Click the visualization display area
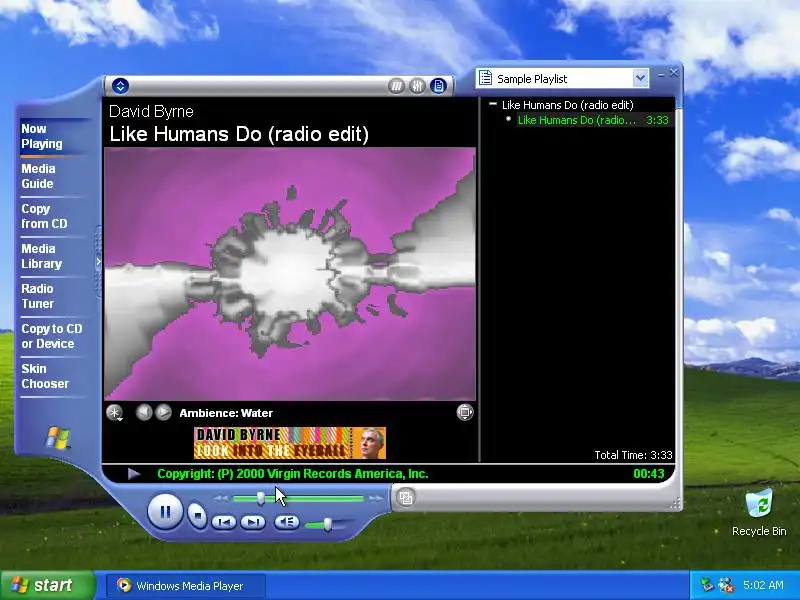 (x=290, y=274)
